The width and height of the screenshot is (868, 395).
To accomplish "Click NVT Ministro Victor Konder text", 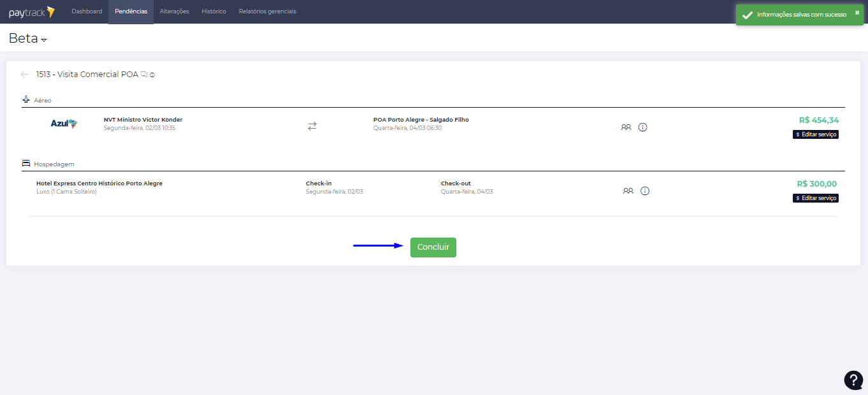I will [x=143, y=120].
